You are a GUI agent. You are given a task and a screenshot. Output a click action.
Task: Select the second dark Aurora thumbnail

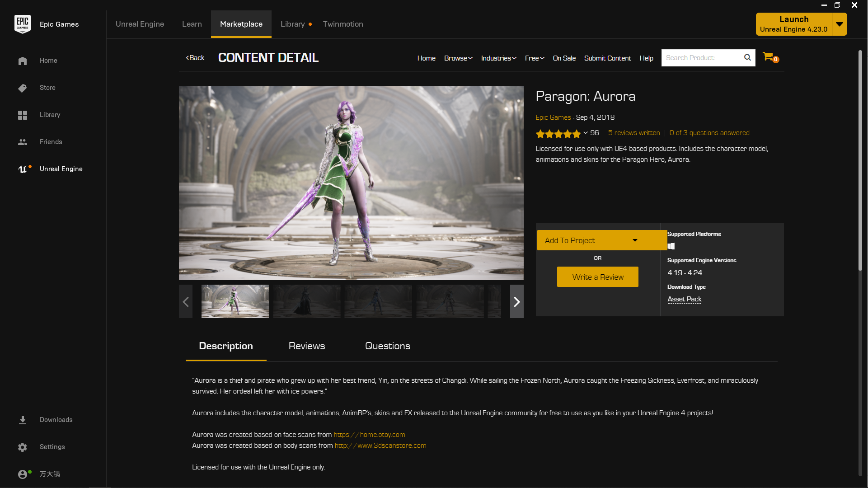(306, 301)
